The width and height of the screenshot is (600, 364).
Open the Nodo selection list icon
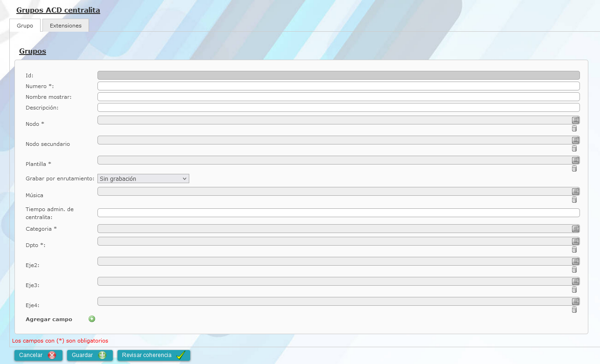click(575, 120)
